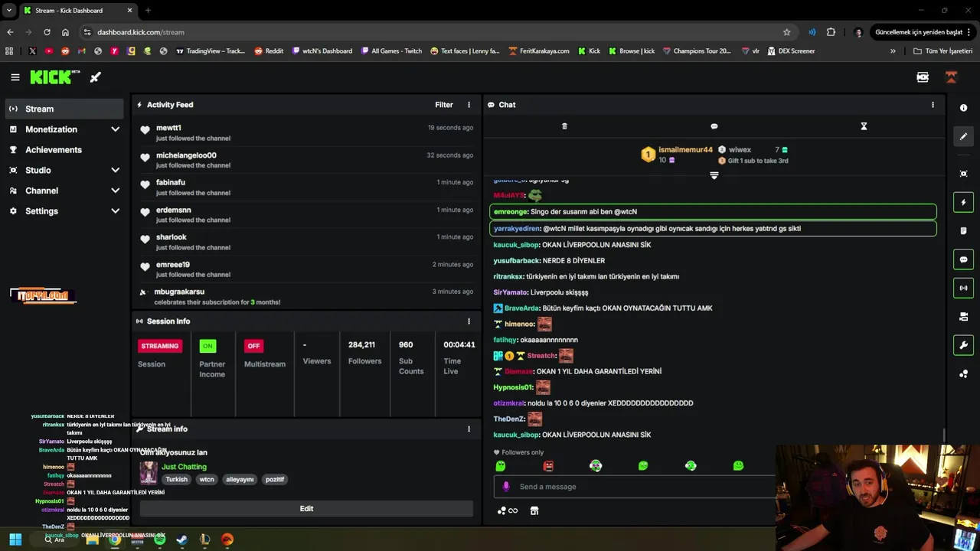Click the pozitif tag
Screen dimensions: 980x551
(275, 480)
